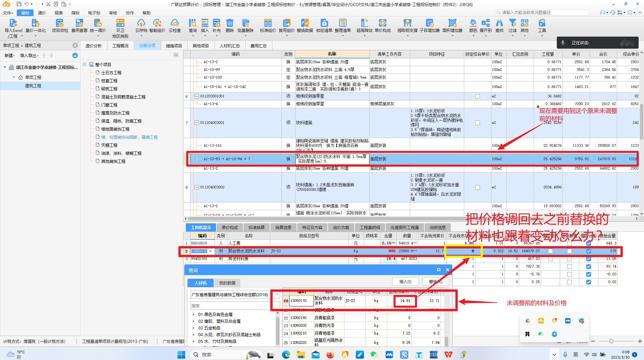Collapse the 单项工程 node
644x360 pixels.
coord(14,77)
